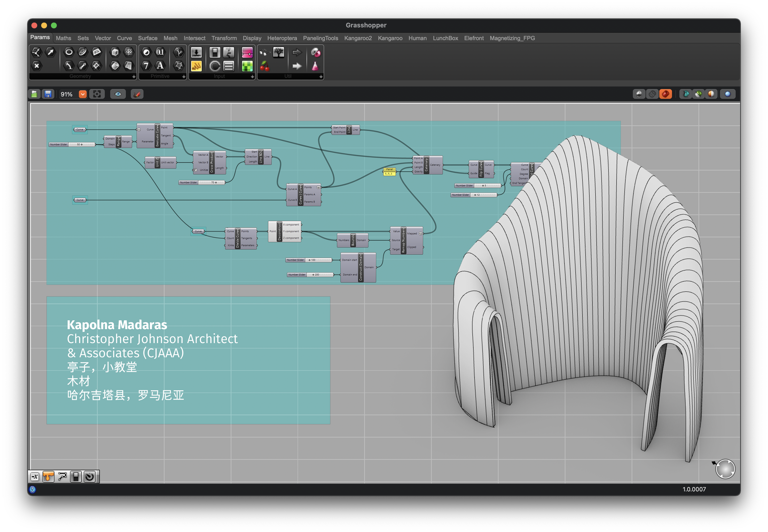Expand the Util panel components
The image size is (768, 532).
[x=321, y=77]
